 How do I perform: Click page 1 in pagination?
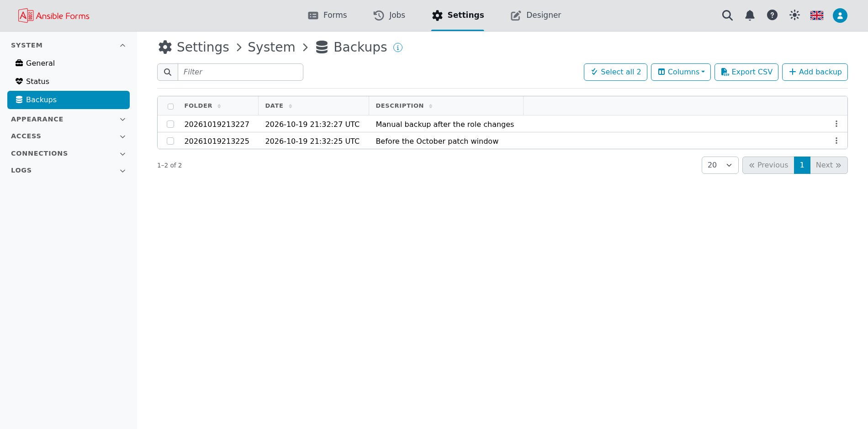pos(802,165)
